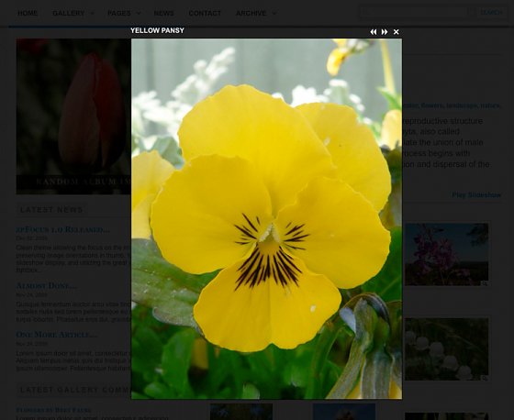Zoom icon on pink flowers thumbnail
Viewport: 514px width, 420px height.
point(485,283)
